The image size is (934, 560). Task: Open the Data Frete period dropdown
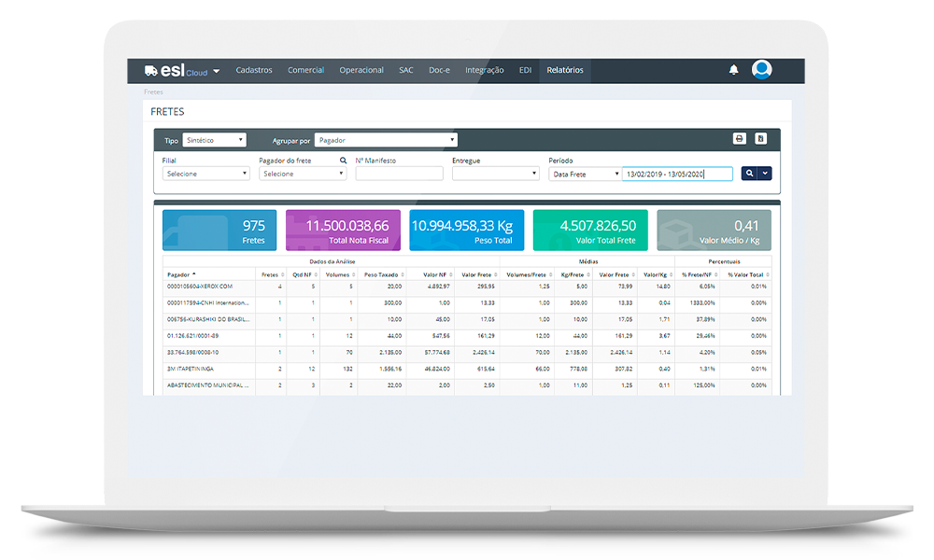pyautogui.click(x=585, y=174)
